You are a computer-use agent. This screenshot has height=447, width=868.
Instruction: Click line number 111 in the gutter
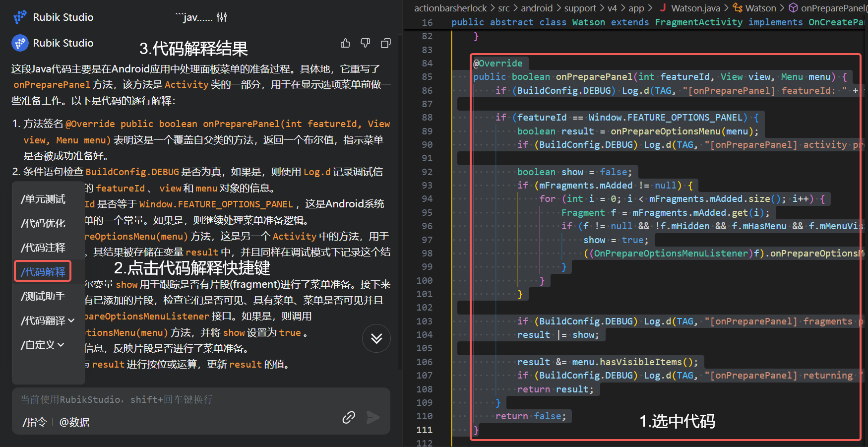(425, 430)
